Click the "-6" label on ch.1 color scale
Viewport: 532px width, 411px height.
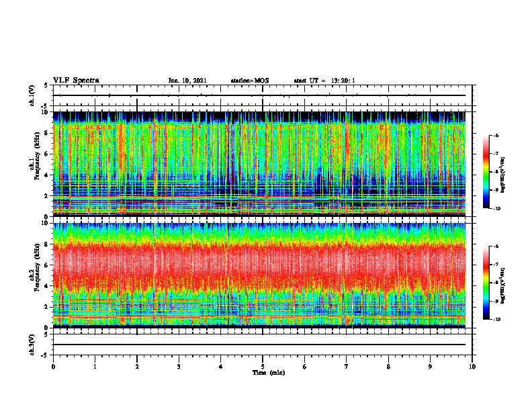496,135
